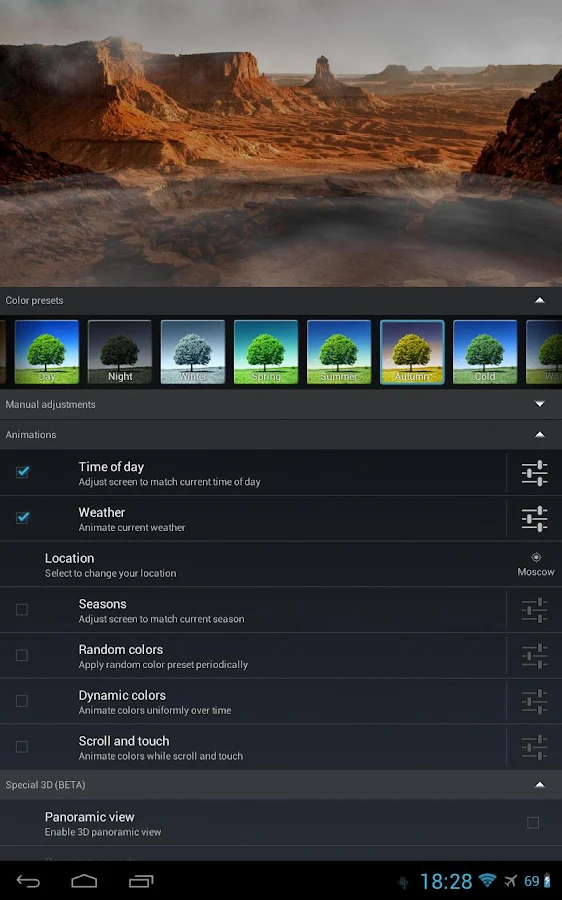Expand the Manual adjustments section
This screenshot has height=900, width=562.
[540, 404]
